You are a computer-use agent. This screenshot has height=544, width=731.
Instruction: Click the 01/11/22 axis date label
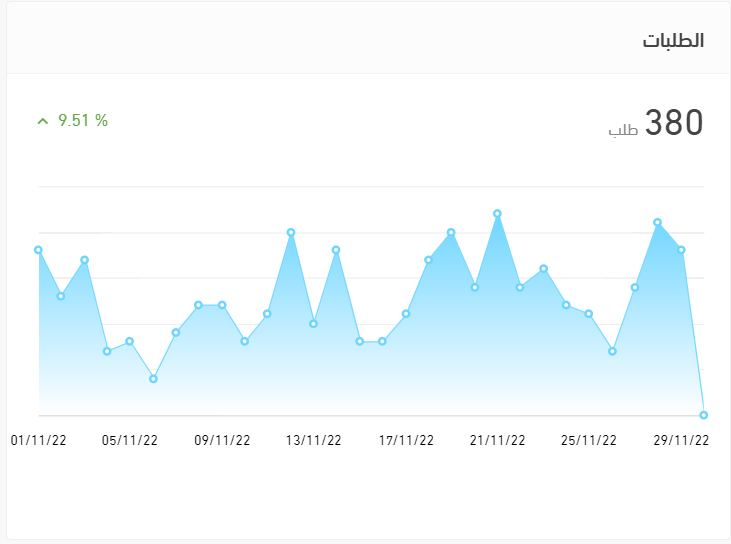point(38,440)
